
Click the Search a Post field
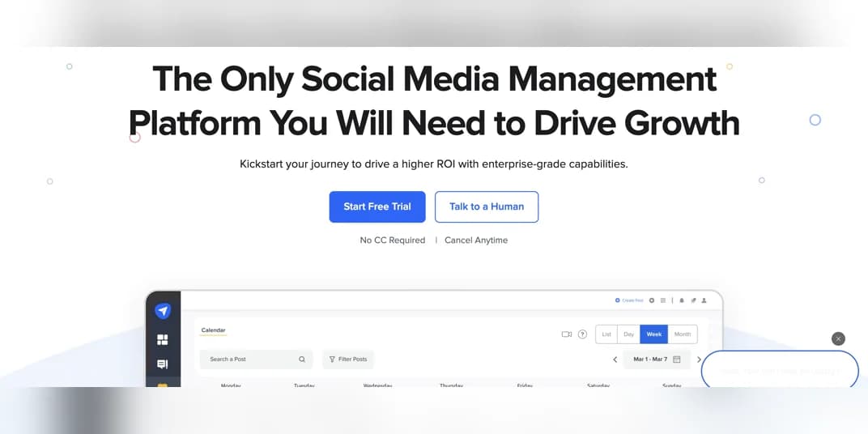[257, 360]
